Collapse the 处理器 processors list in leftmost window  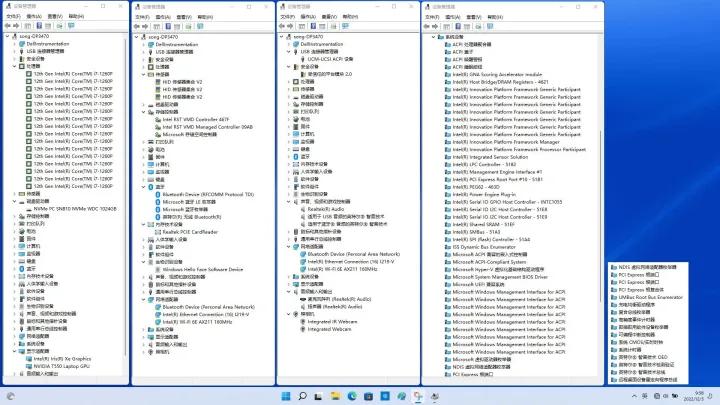[15, 66]
